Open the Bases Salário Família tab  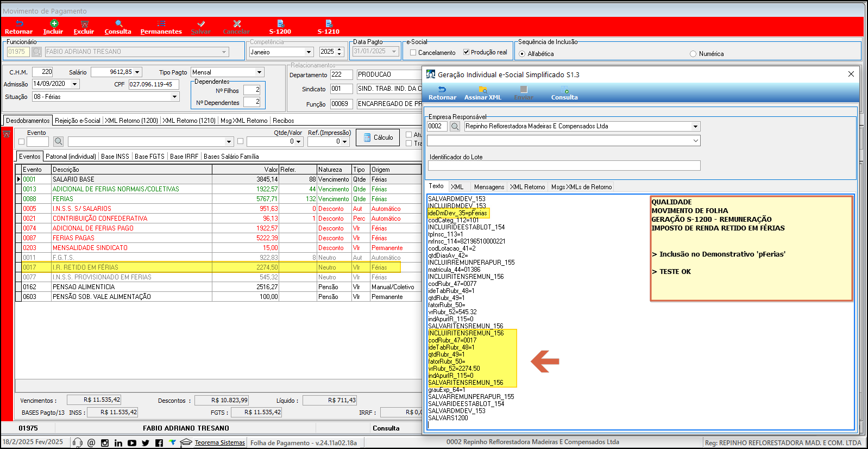[231, 157]
